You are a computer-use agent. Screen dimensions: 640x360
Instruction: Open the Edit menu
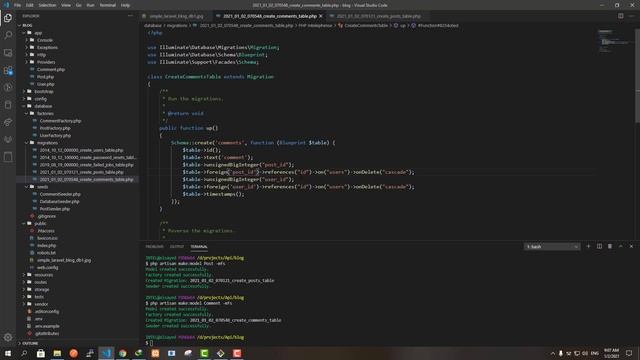(29, 5)
